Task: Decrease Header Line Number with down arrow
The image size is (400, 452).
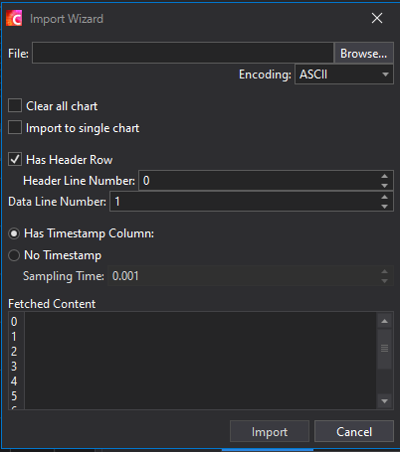Action: pyautogui.click(x=384, y=185)
